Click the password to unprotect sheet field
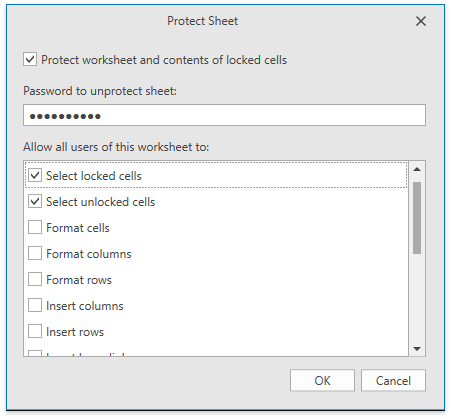Viewport: 451px width, 419px height. click(224, 115)
